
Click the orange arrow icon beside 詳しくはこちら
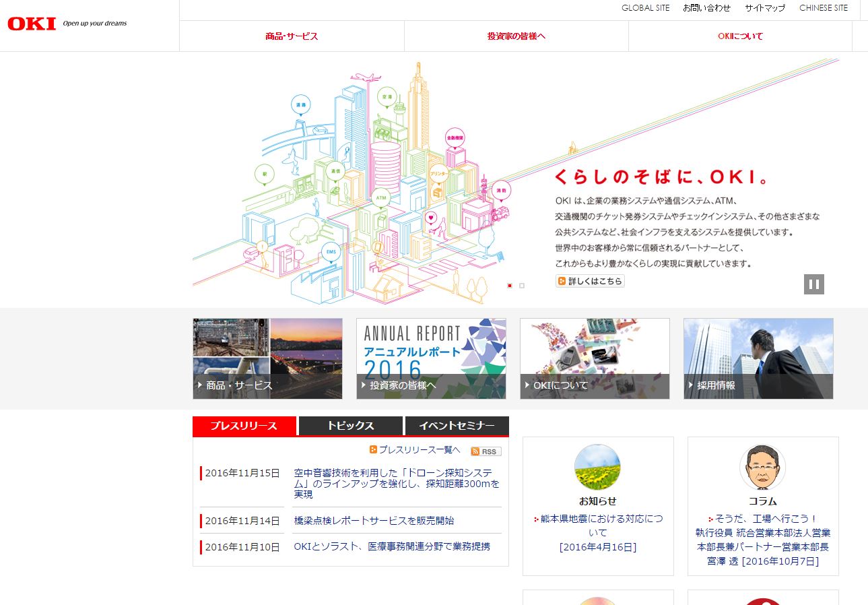[x=562, y=281]
